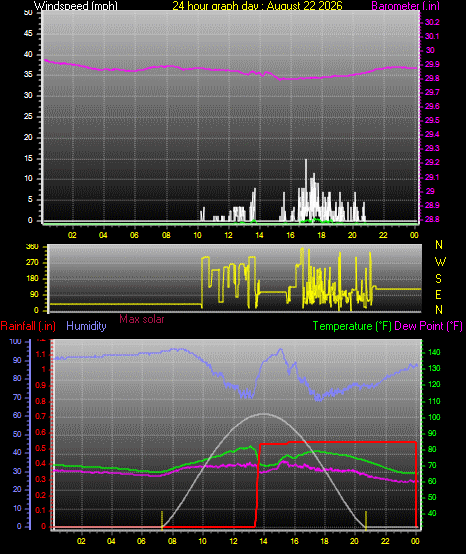This screenshot has height=554, width=466.
Task: Click rainfall scale value "1.1"
Action: [41, 354]
